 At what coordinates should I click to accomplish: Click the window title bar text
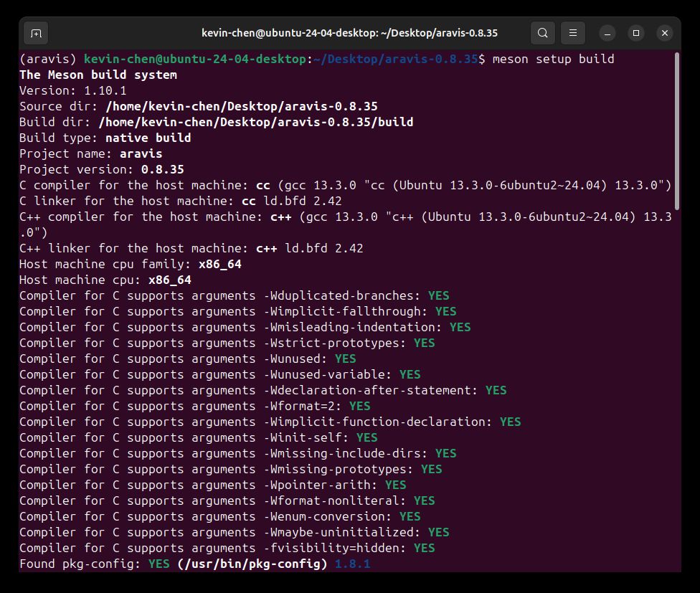(349, 33)
